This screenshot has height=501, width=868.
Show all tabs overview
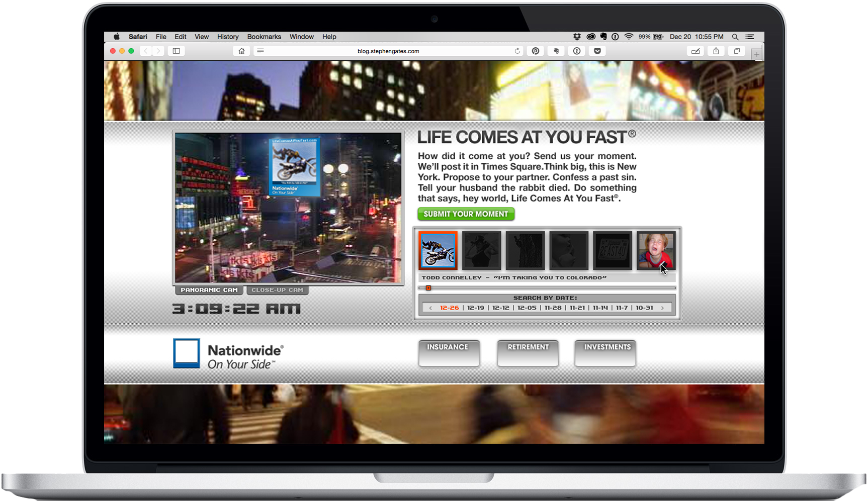(x=737, y=51)
